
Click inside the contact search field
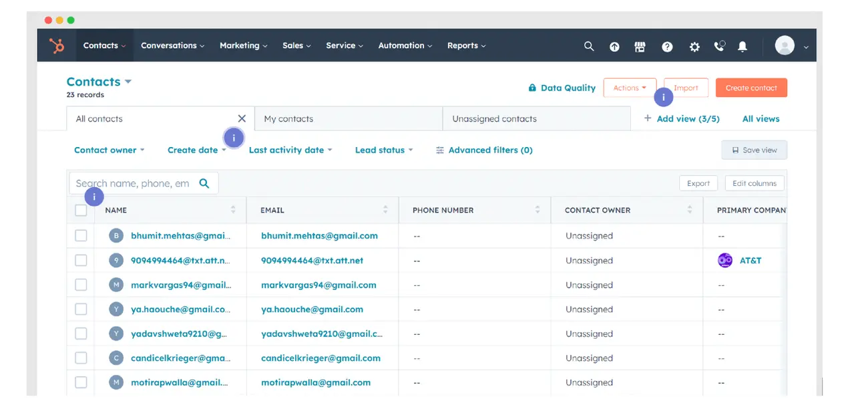click(134, 182)
